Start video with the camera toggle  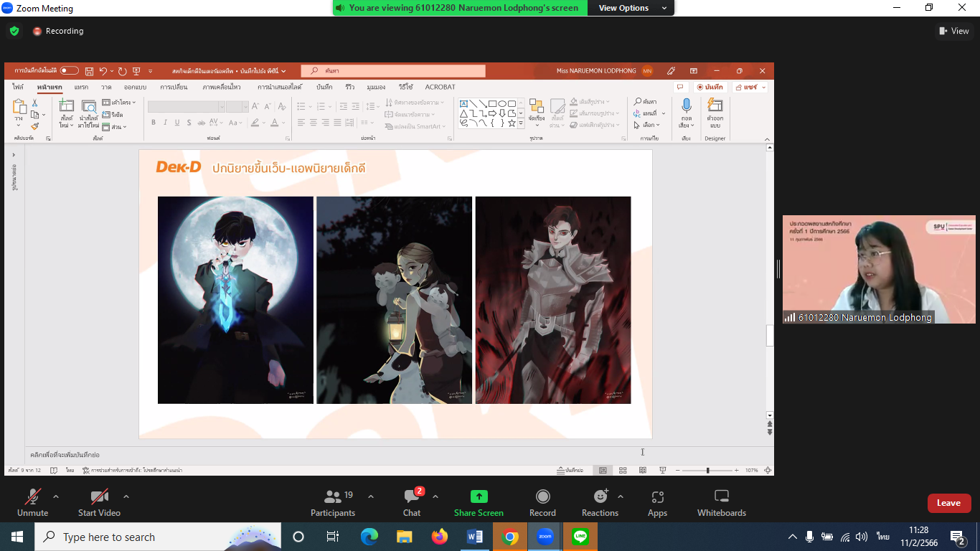coord(99,496)
